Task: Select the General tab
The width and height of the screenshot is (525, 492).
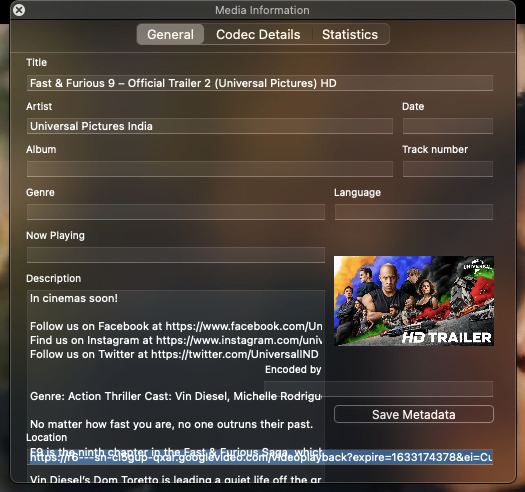Action: pos(170,34)
